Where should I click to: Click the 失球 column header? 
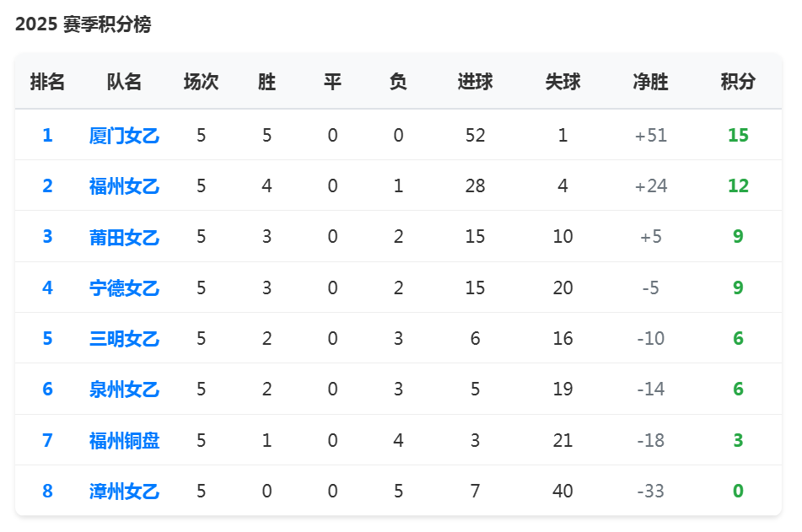pyautogui.click(x=562, y=82)
